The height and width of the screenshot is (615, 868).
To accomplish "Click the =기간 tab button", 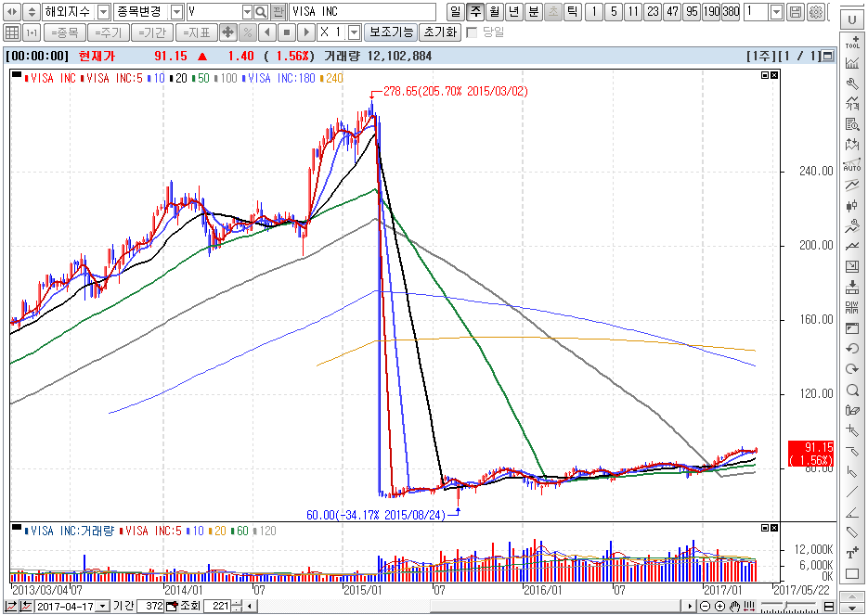I will 152,32.
